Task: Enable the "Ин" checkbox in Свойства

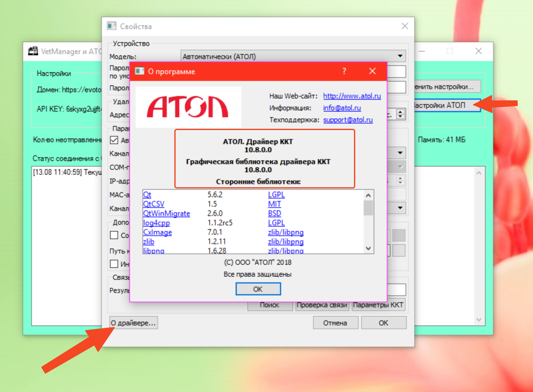Action: [x=114, y=264]
